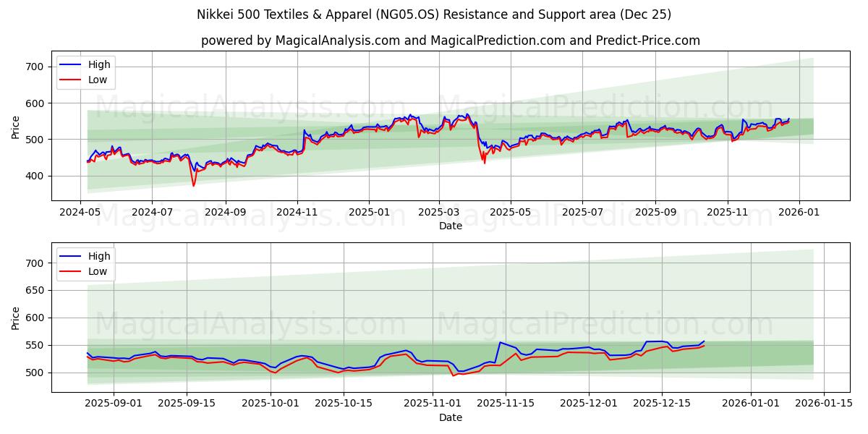Select the Low legend entry in bottom chart
The height and width of the screenshot is (434, 868).
98,271
